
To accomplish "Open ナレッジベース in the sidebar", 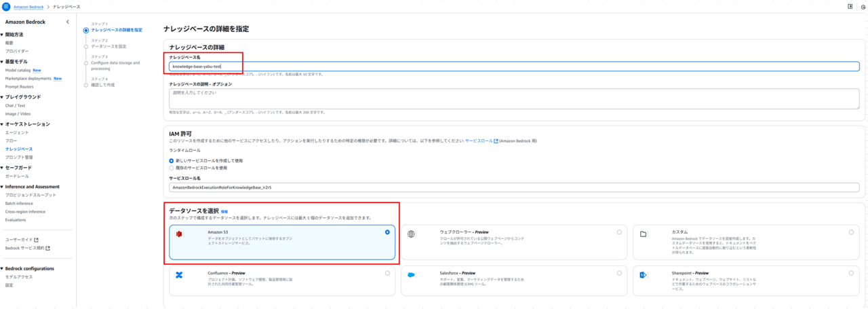I will (19, 149).
